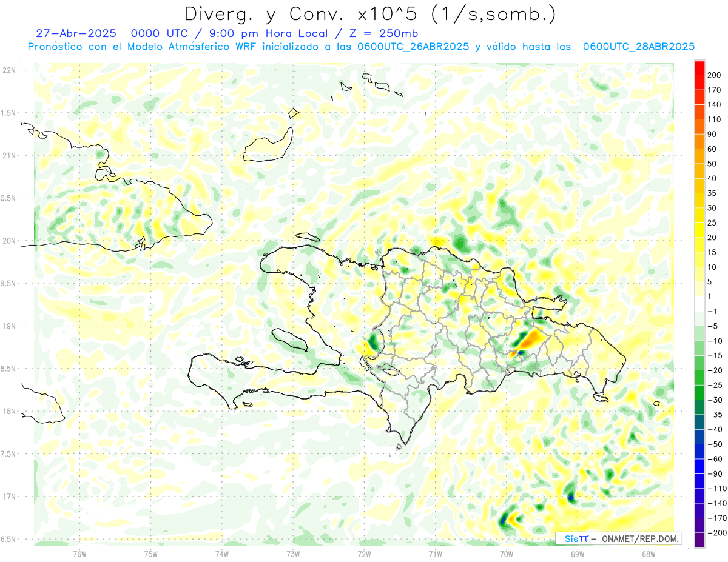The width and height of the screenshot is (728, 562).
Task: Click the "21N" latitude label
Action: pyautogui.click(x=9, y=155)
